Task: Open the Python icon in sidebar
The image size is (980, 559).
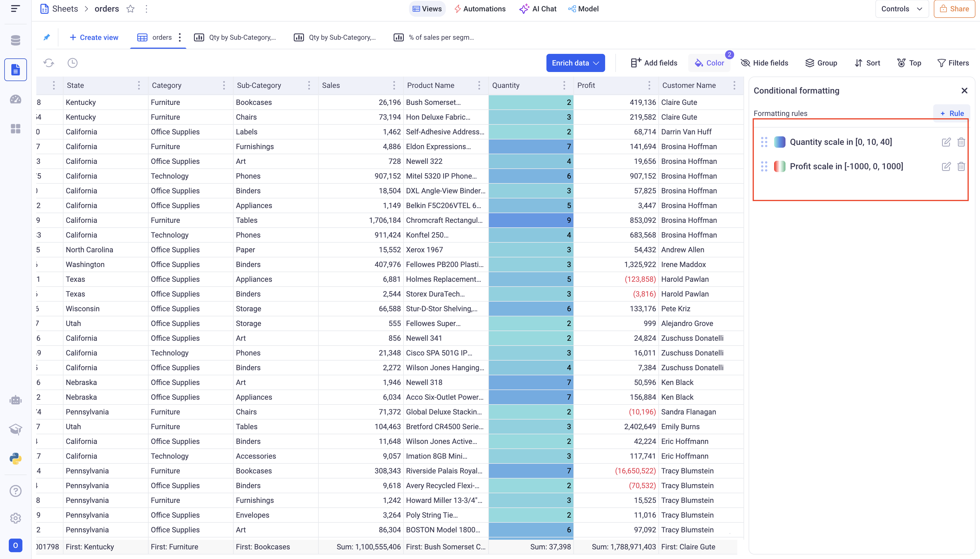Action: tap(15, 458)
